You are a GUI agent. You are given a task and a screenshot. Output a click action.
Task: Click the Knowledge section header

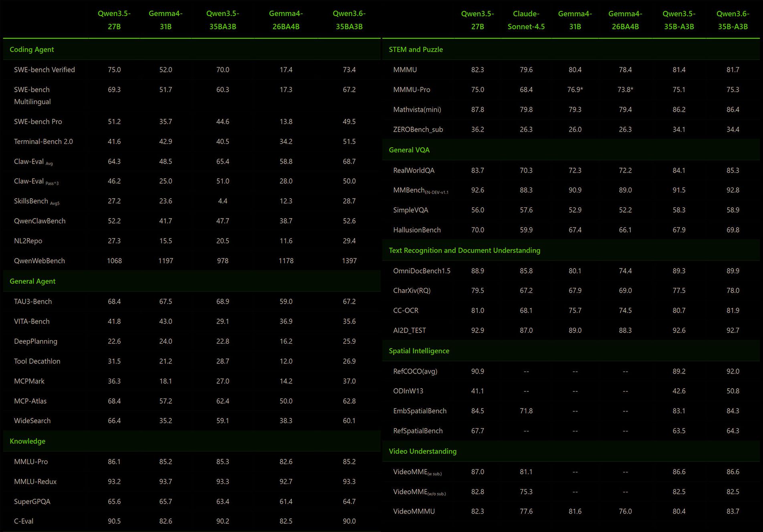click(x=27, y=441)
